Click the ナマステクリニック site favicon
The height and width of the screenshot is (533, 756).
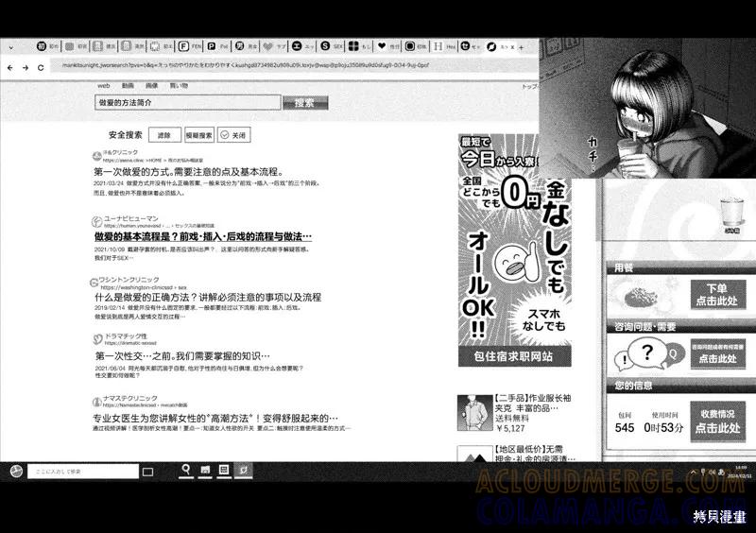pyautogui.click(x=97, y=402)
